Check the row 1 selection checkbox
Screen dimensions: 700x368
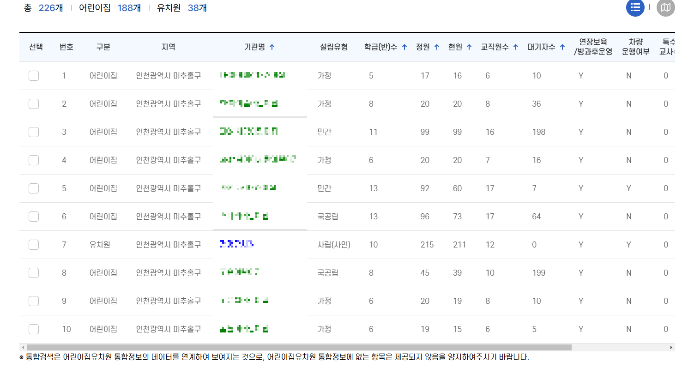(33, 75)
